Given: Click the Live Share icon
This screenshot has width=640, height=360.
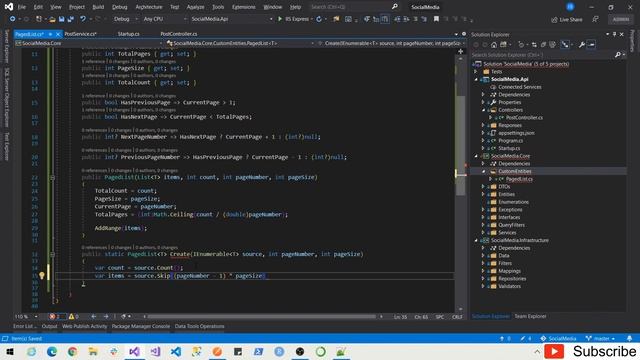Looking at the screenshot, I should click(554, 20).
